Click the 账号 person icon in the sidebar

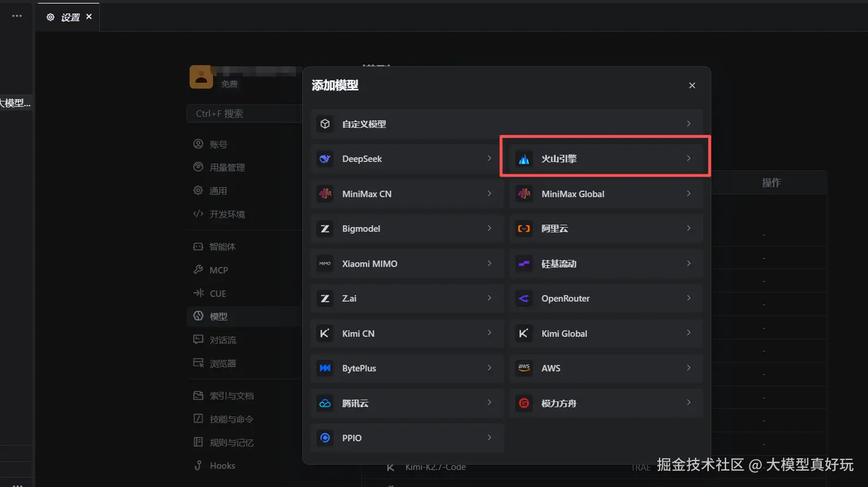pos(198,144)
